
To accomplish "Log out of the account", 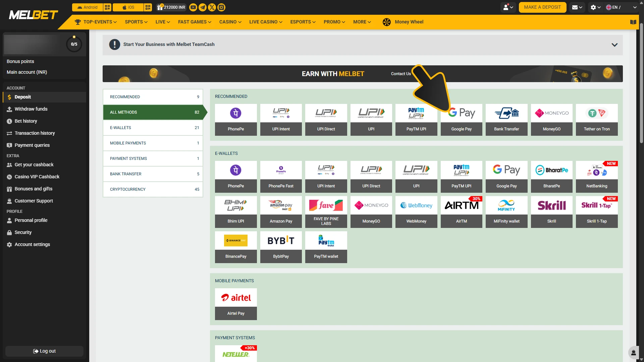I will [x=44, y=351].
